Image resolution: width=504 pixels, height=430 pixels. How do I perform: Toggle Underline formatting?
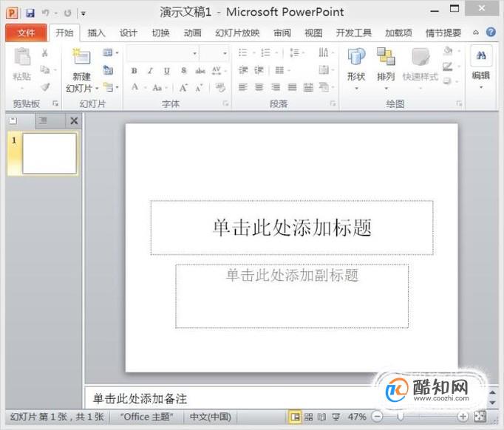tap(166, 71)
